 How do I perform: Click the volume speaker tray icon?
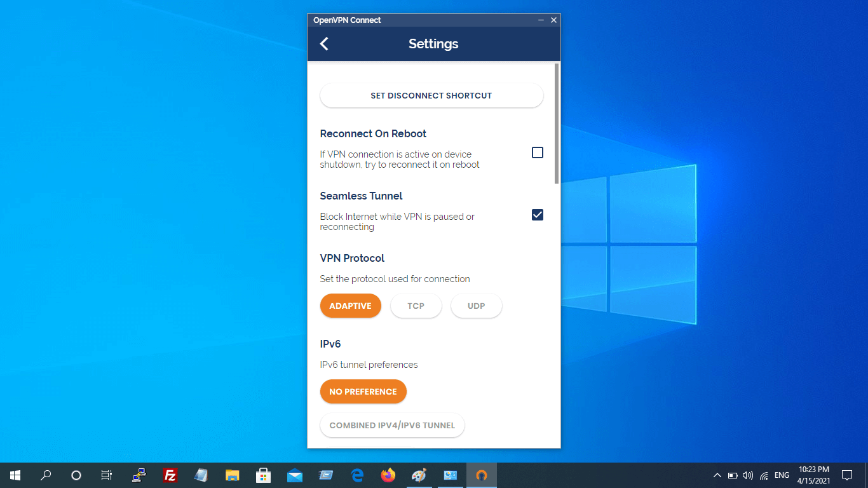[748, 475]
